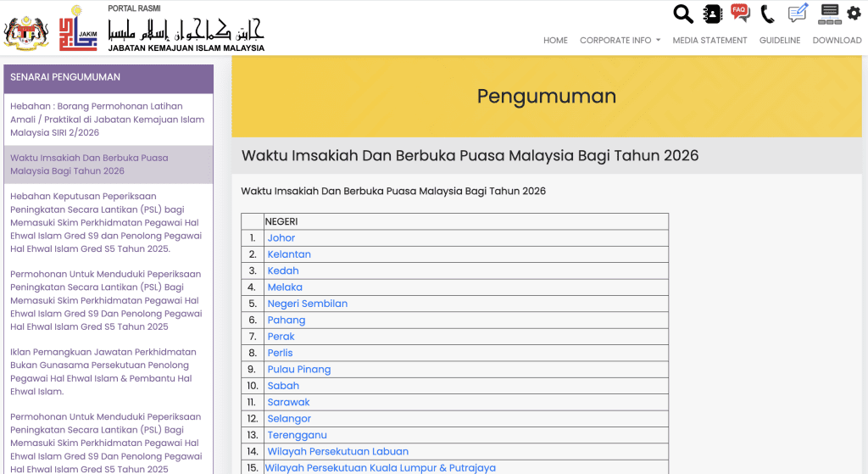The height and width of the screenshot is (474, 868).
Task: Open the staff directory address book icon
Action: tap(712, 14)
